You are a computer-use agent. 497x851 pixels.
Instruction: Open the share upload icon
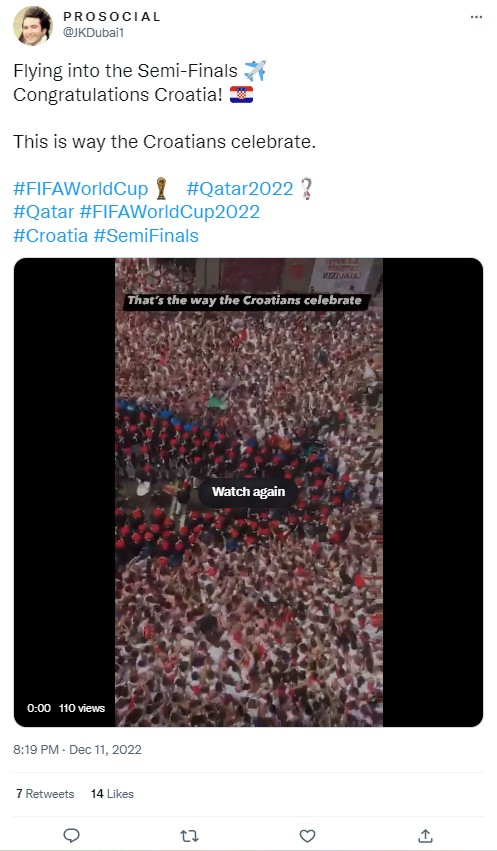[426, 835]
